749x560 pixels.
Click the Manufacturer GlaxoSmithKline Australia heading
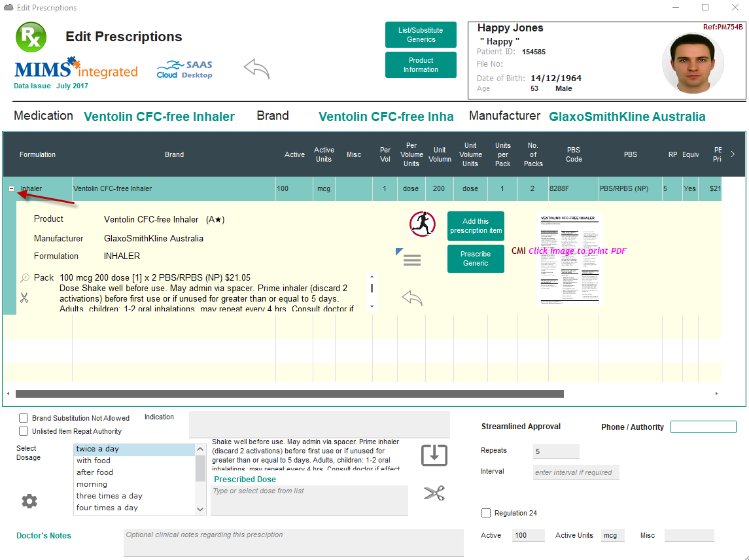[x=627, y=116]
